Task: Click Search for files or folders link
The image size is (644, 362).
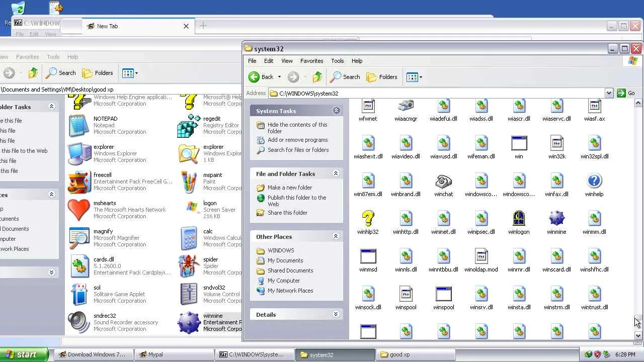Action: pos(298,150)
